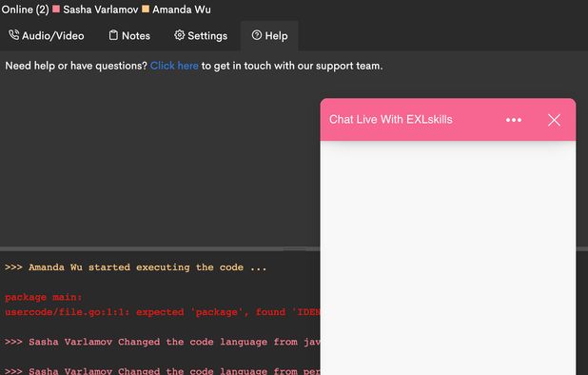This screenshot has width=588, height=375.
Task: Click the name Amanda Wu in online list
Action: click(x=182, y=10)
